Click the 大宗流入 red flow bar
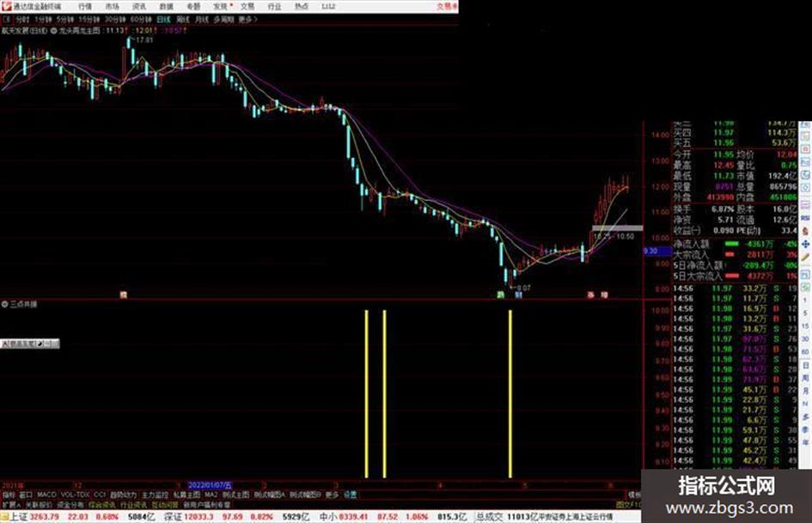 tap(730, 255)
